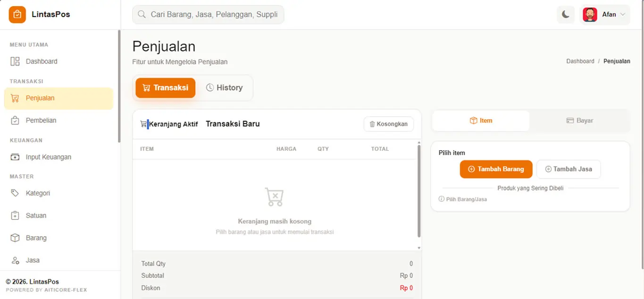Expand the Afan user dropdown
This screenshot has height=299, width=644.
[622, 15]
